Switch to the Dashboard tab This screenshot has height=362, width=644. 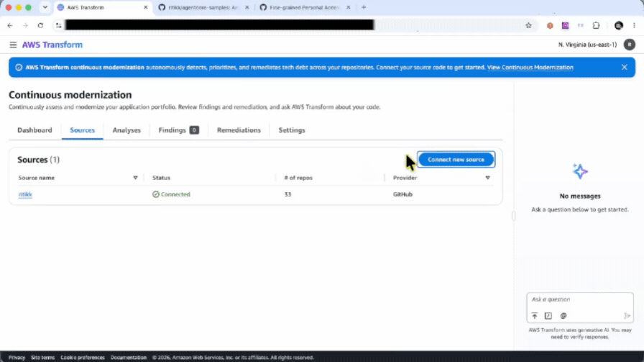tap(34, 130)
